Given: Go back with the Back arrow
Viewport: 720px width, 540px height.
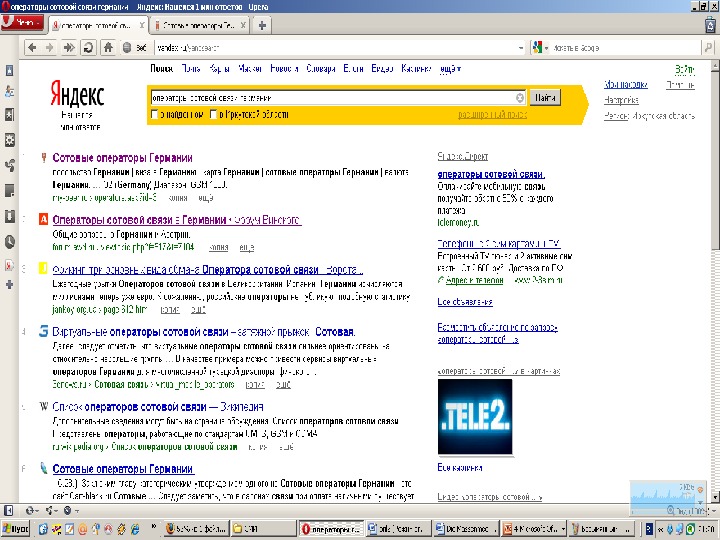Looking at the screenshot, I should pyautogui.click(x=32, y=47).
